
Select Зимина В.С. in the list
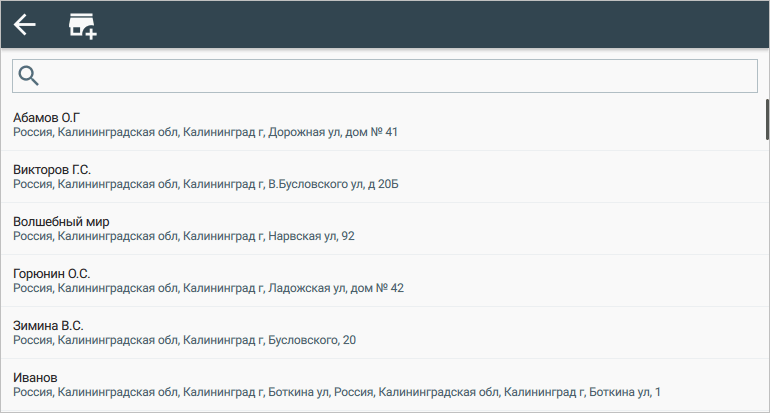48,325
